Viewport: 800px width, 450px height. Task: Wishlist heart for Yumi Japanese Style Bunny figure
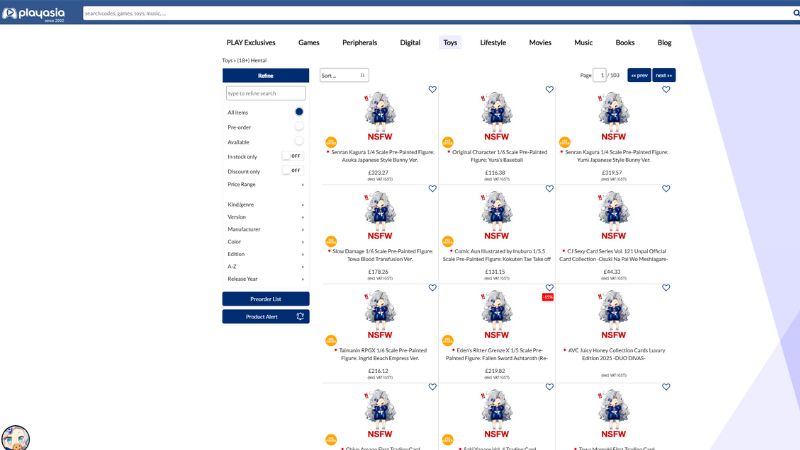666,89
